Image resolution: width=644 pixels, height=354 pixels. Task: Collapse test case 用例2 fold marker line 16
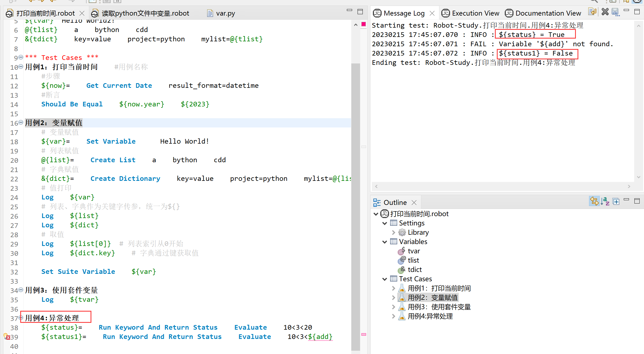click(x=21, y=123)
